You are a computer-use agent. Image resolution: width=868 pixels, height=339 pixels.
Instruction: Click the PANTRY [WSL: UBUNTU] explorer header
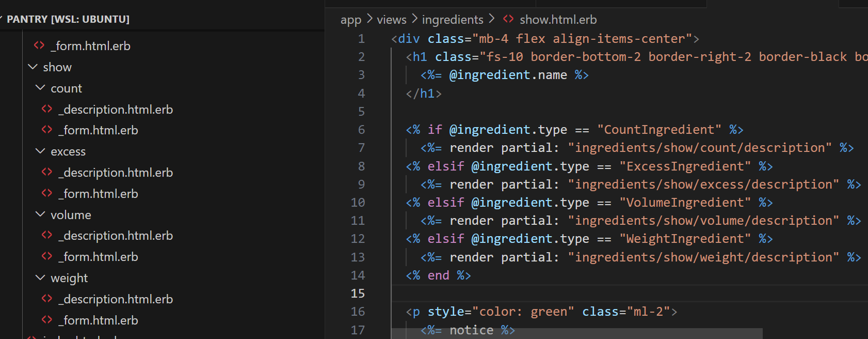68,19
